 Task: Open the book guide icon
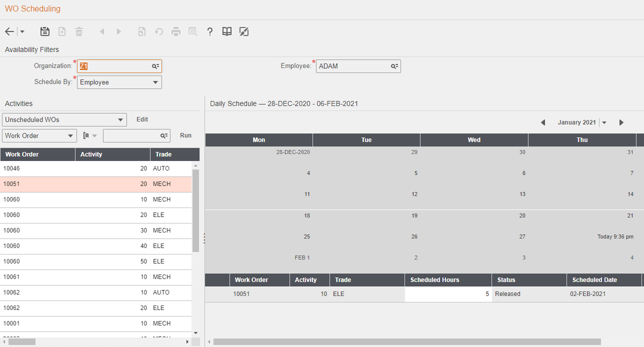click(x=227, y=31)
